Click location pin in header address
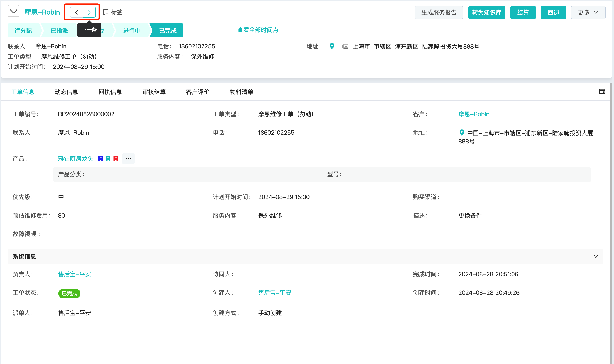 coord(332,46)
